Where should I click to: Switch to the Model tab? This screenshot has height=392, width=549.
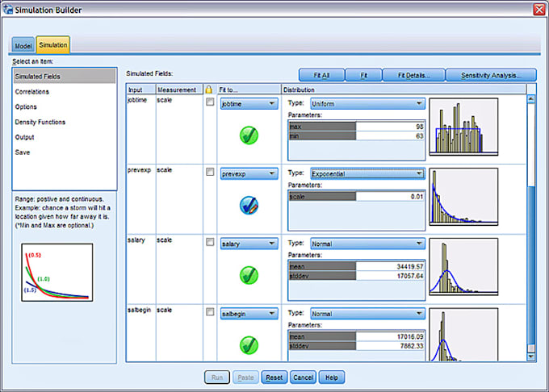point(23,46)
